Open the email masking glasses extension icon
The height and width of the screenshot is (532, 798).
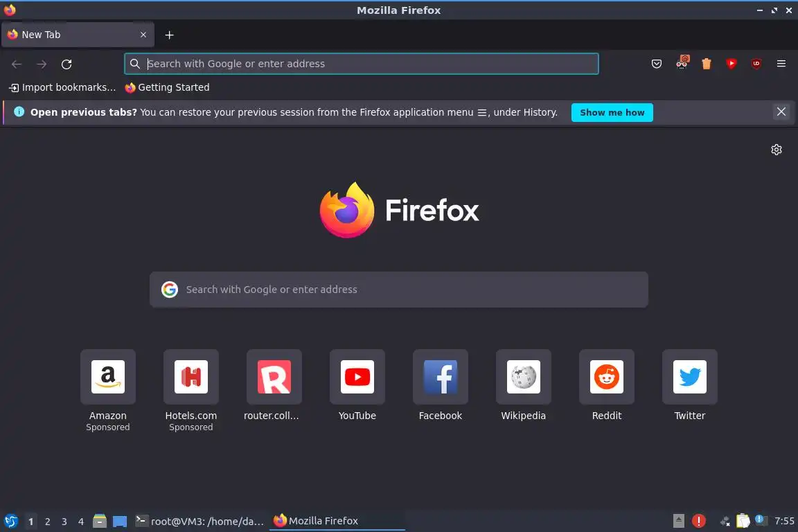[682, 63]
